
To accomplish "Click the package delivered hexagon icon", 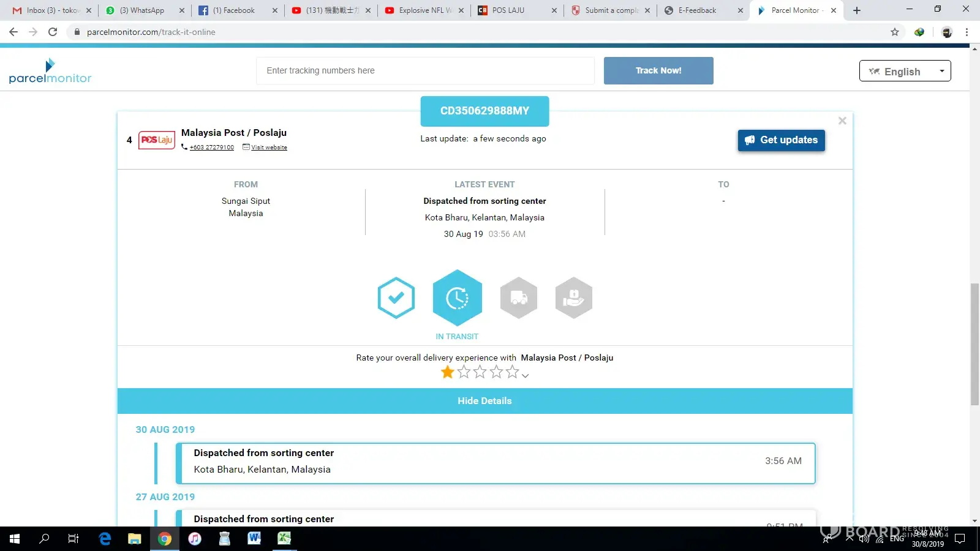I will (574, 298).
